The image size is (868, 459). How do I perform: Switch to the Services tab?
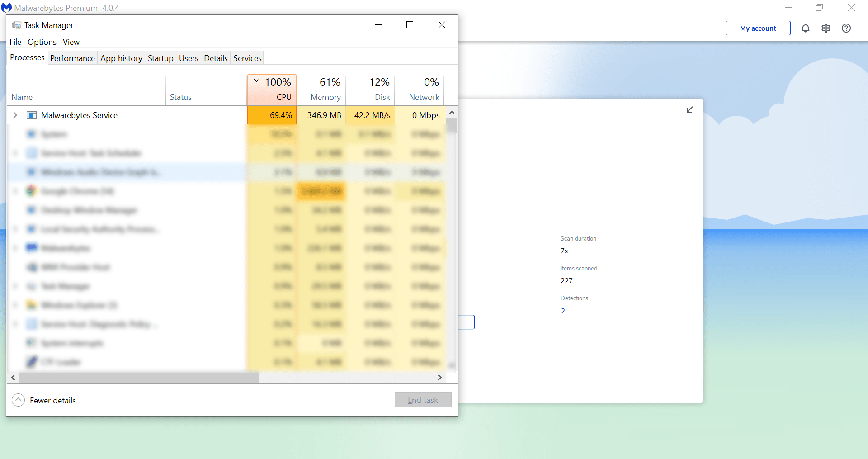coord(247,58)
